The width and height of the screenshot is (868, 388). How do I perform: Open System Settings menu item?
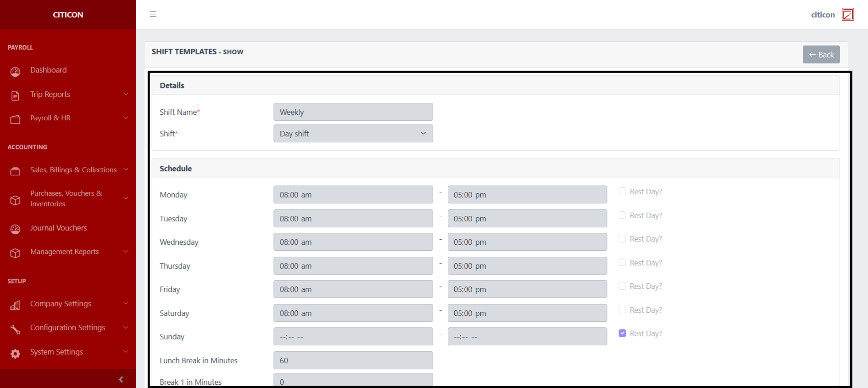point(56,352)
